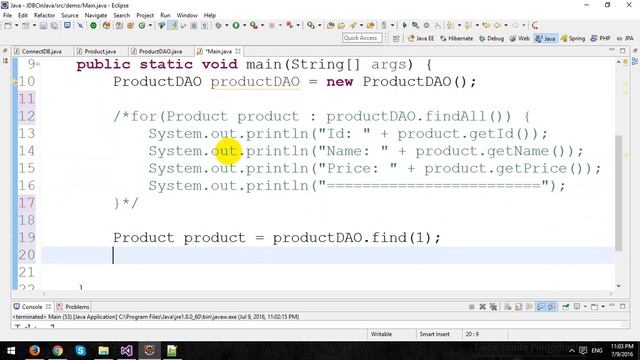Close the Main.java editor tab

(238, 51)
